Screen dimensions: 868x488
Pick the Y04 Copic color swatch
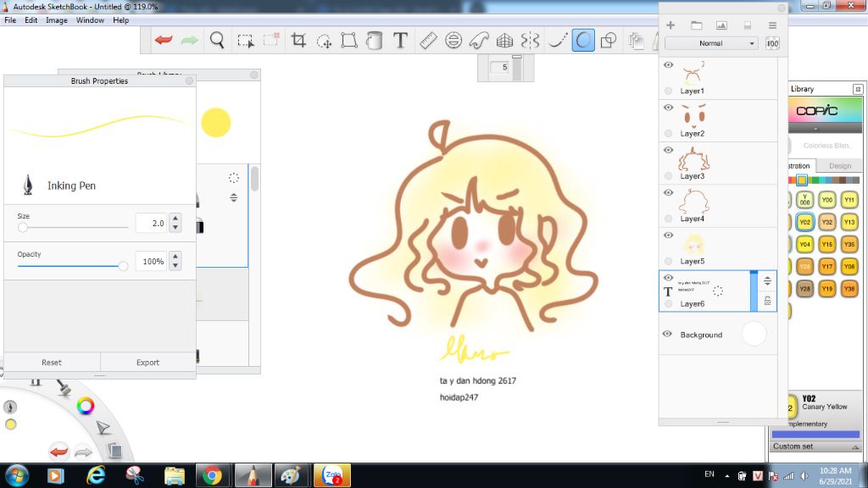point(805,244)
